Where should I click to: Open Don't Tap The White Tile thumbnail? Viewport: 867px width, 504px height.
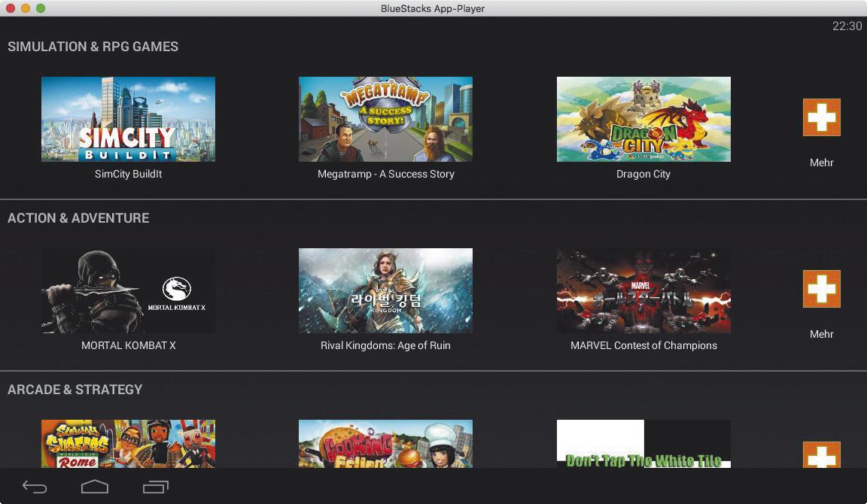pyautogui.click(x=643, y=444)
